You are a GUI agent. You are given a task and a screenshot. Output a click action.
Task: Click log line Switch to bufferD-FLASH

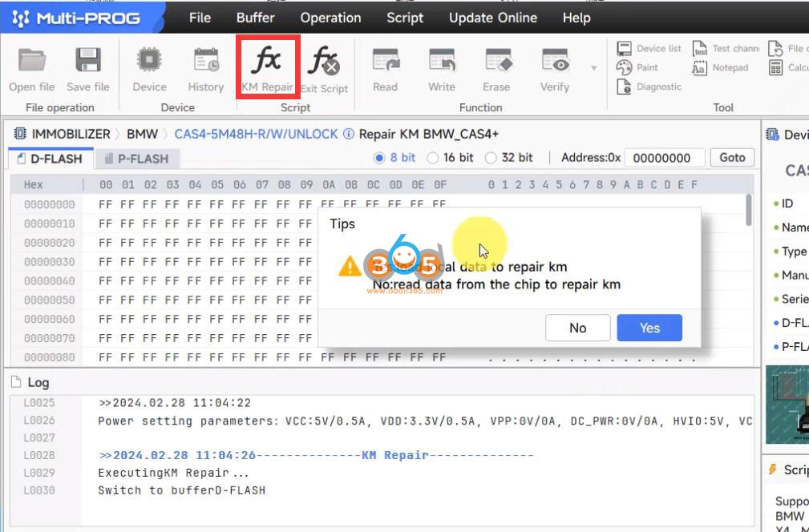182,490
